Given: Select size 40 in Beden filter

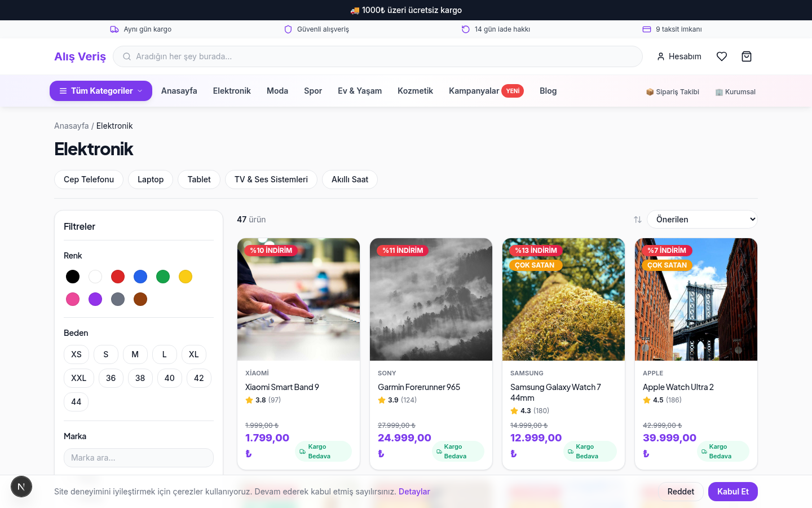Looking at the screenshot, I should point(170,378).
